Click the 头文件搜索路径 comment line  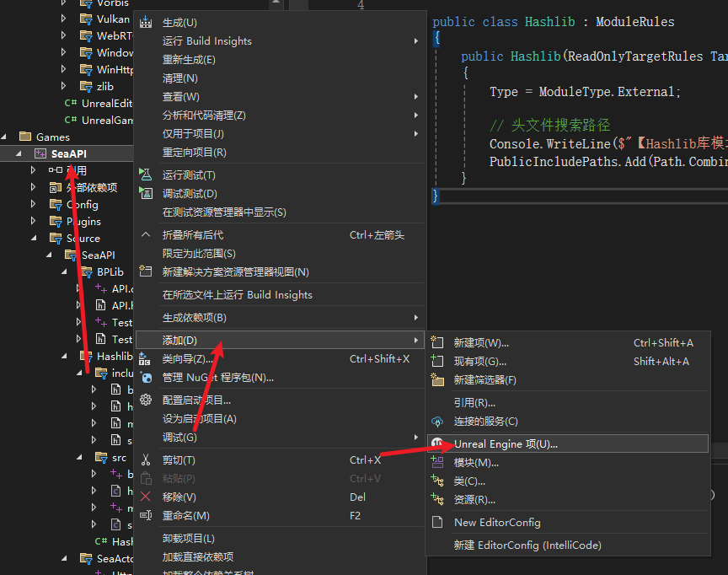(550, 125)
